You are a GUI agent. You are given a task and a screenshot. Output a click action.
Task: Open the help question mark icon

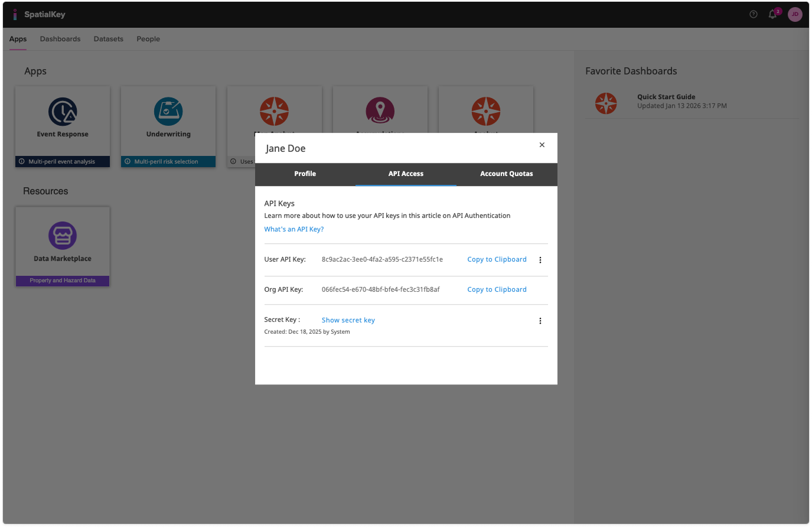pyautogui.click(x=753, y=14)
